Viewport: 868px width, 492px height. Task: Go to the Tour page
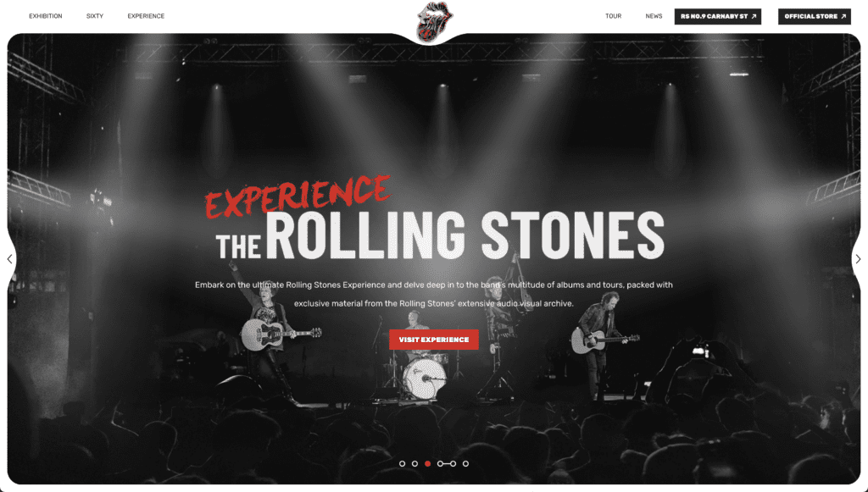pos(614,16)
